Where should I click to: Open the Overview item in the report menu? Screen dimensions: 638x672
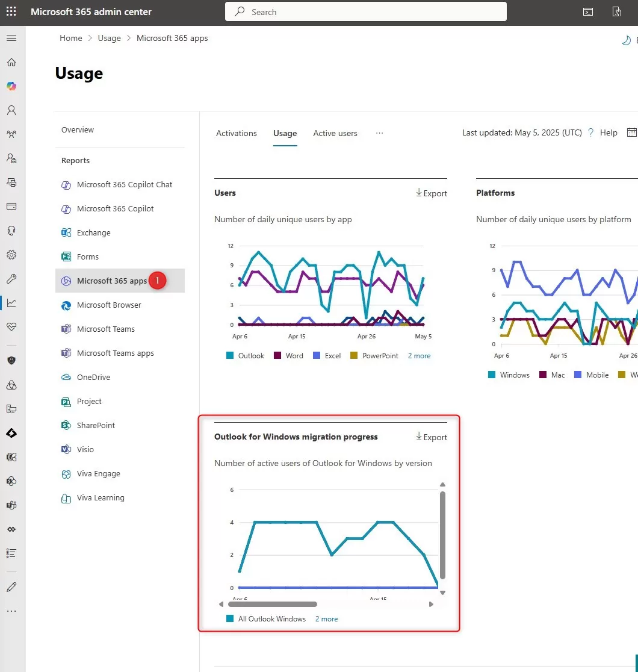coord(78,130)
